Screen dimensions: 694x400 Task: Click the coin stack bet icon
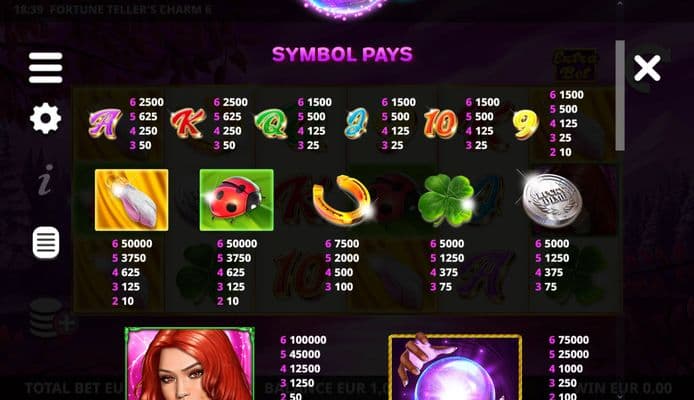[x=51, y=318]
